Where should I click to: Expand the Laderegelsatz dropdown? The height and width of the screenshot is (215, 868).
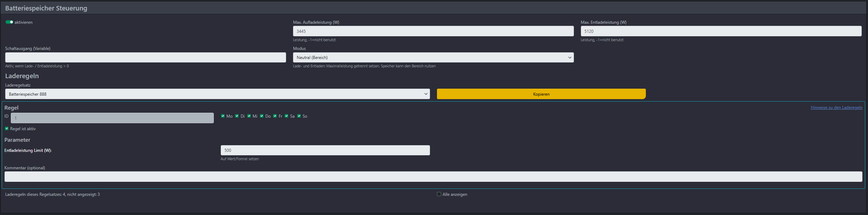pos(217,94)
